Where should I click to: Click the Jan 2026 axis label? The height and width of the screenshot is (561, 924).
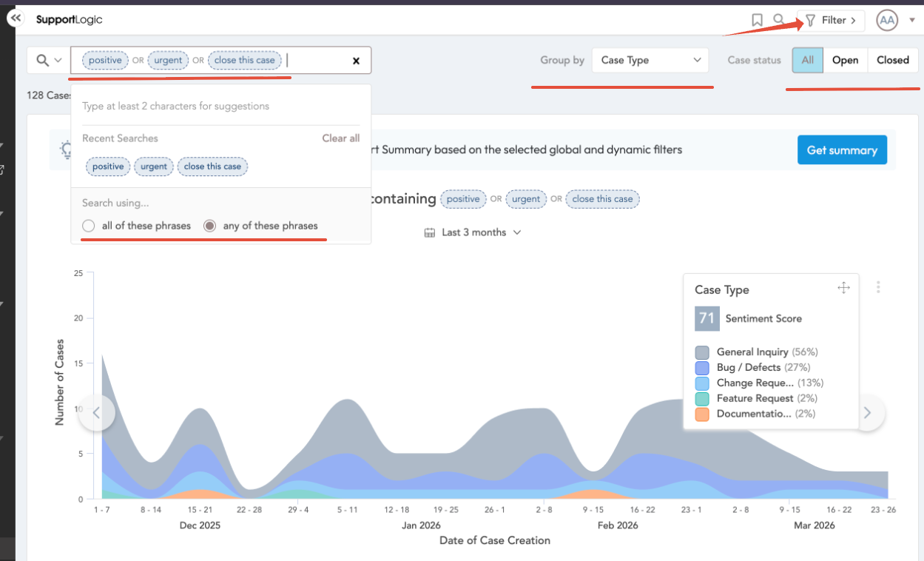(x=421, y=525)
